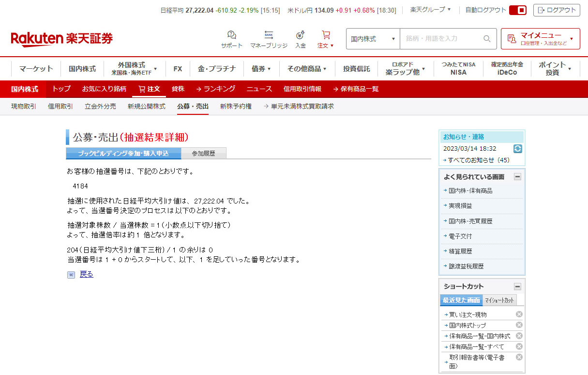Refresh the お知らせ notifications panel
This screenshot has width=588, height=375.
[517, 149]
